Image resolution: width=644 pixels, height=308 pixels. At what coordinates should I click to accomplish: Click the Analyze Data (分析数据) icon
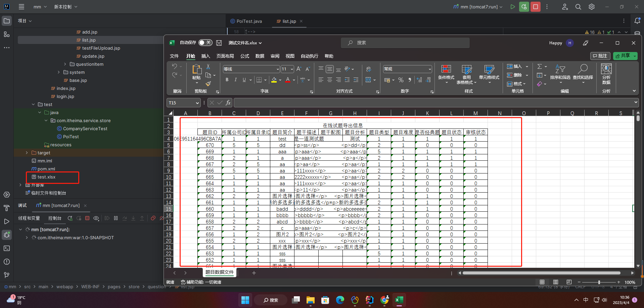(606, 74)
